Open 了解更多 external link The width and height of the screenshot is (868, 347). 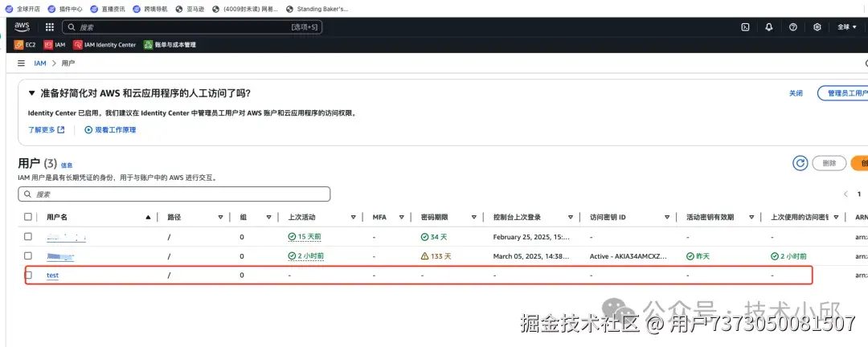pos(47,130)
